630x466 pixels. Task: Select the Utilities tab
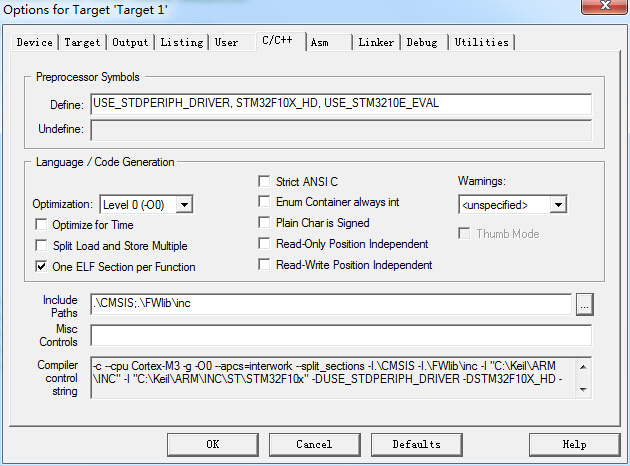(x=481, y=43)
